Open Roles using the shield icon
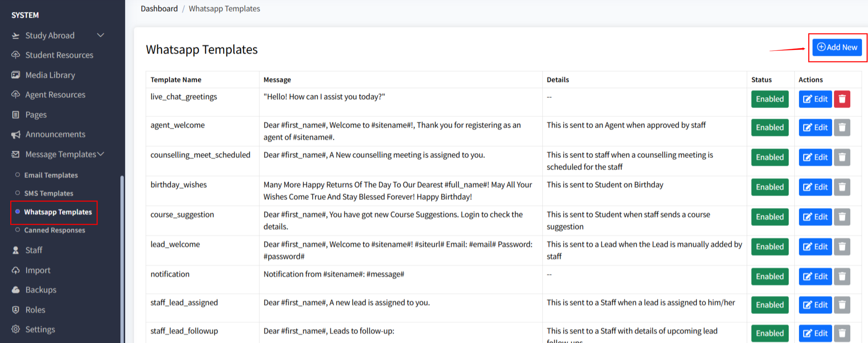Viewport: 868px width, 343px height. [16, 310]
